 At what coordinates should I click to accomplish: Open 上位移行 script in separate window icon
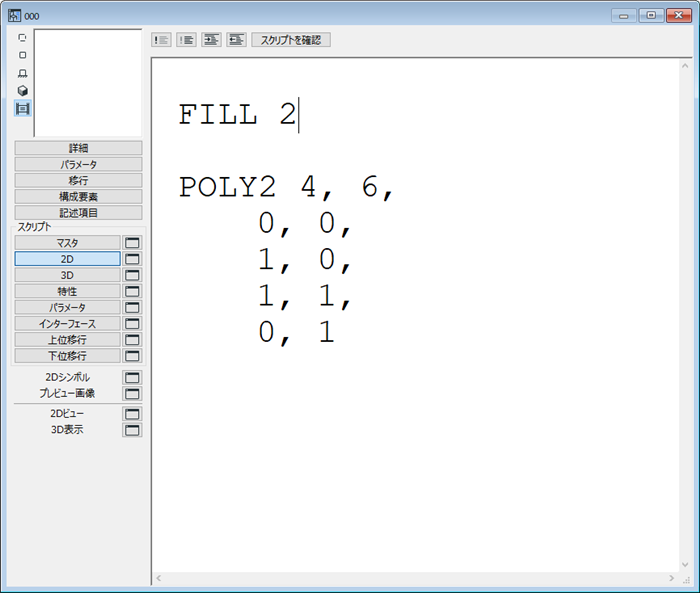[132, 340]
